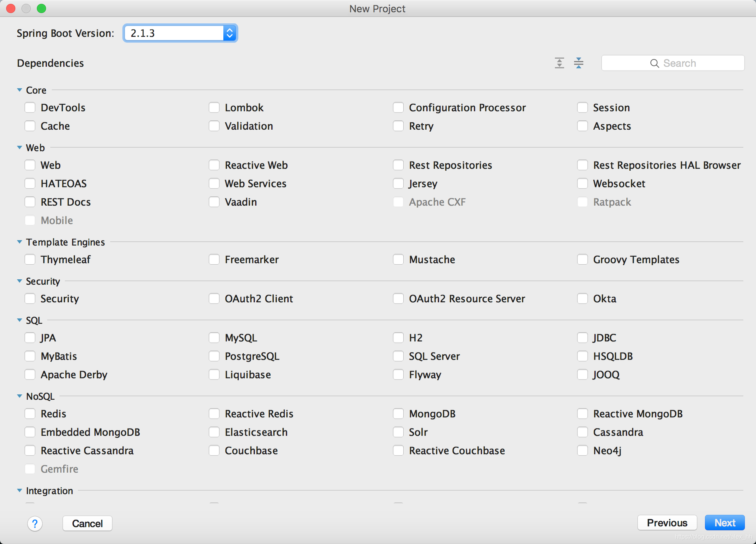Click the Cancel button
756x544 pixels.
pos(87,524)
